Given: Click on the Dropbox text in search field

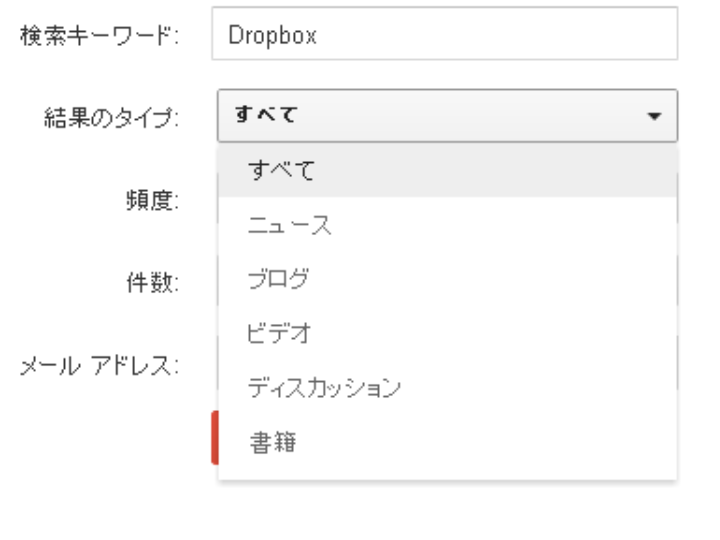Looking at the screenshot, I should coord(272,35).
